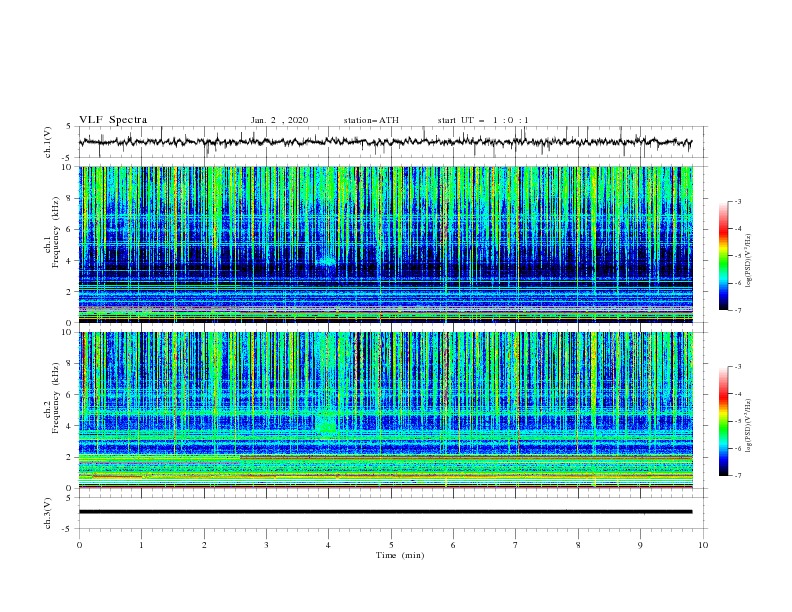Click the "station=ATH" header text
This screenshot has height=612, width=792.
(371, 120)
